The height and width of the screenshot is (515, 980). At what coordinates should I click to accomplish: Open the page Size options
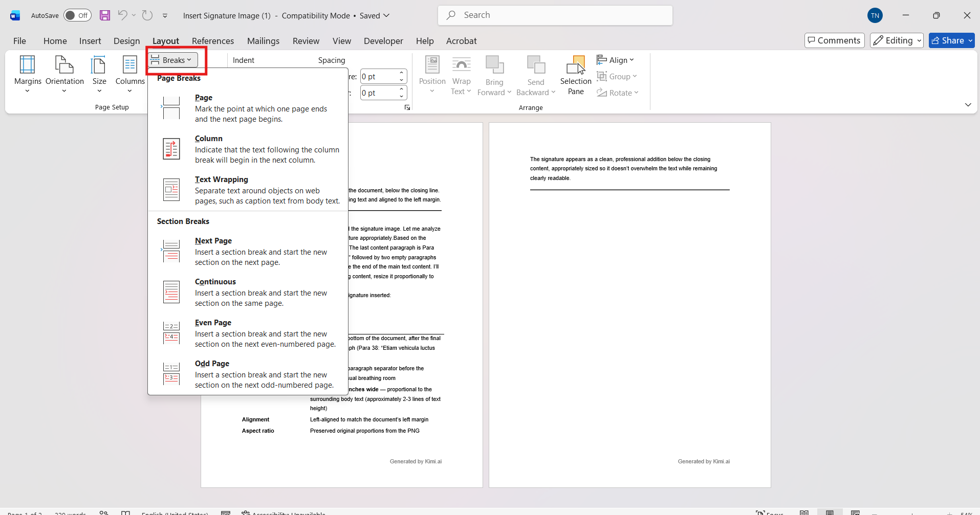click(x=99, y=74)
